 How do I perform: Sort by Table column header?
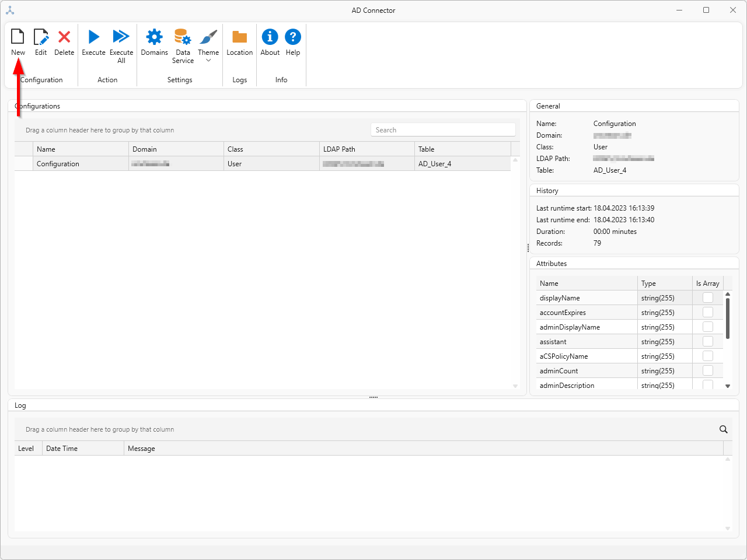tap(463, 149)
